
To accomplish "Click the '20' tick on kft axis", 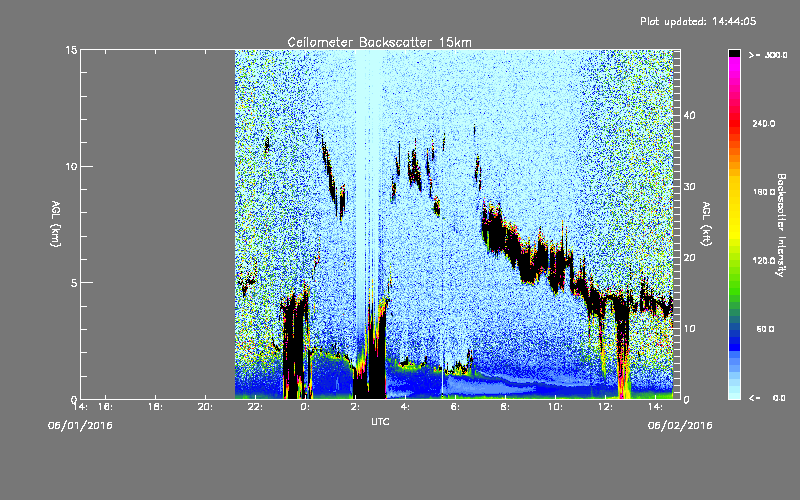I will (689, 258).
